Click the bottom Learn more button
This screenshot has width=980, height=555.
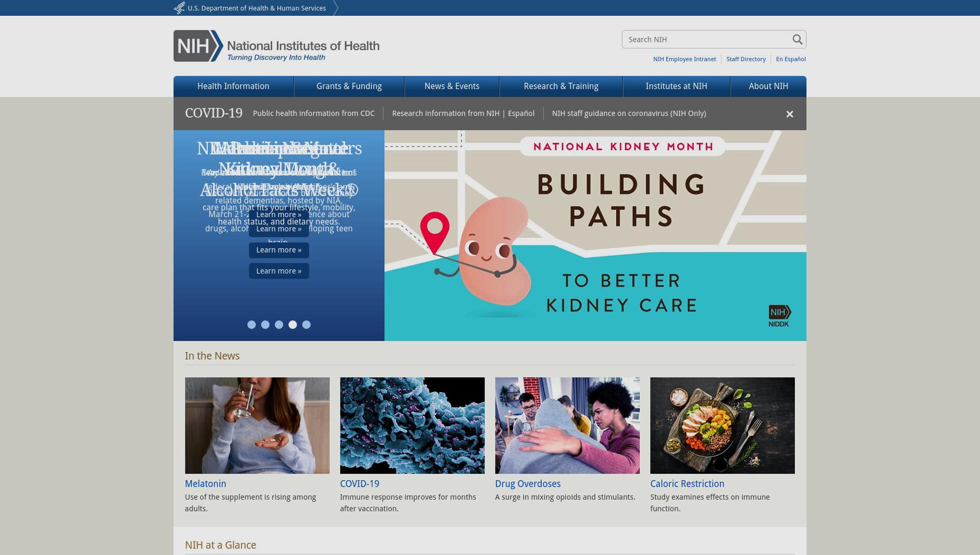coord(279,271)
